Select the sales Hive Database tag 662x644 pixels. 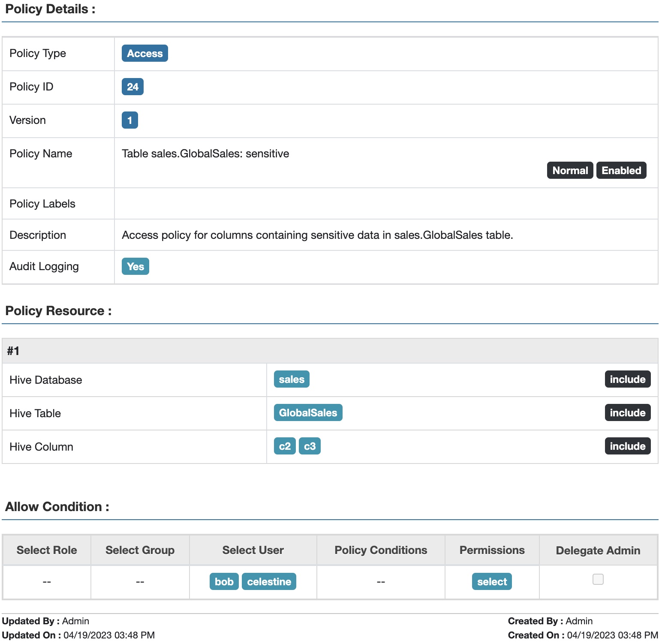[x=292, y=379]
